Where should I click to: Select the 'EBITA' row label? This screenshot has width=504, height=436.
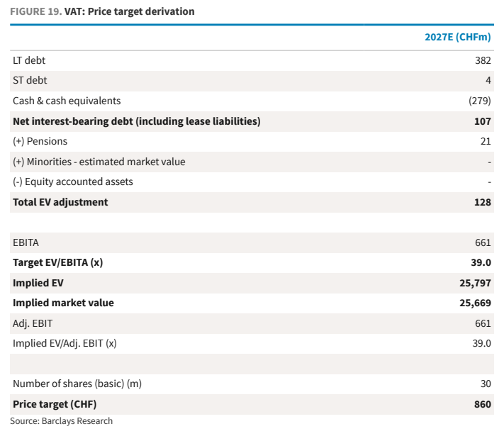(26, 242)
